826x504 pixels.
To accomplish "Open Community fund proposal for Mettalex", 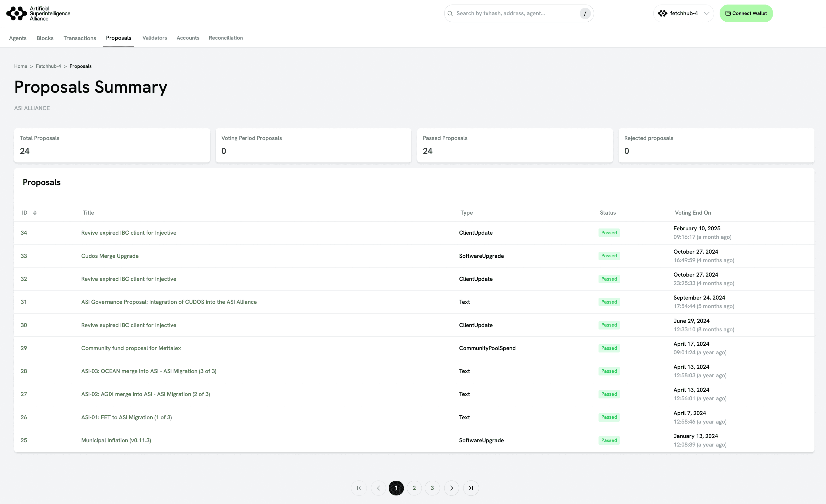I will tap(131, 348).
